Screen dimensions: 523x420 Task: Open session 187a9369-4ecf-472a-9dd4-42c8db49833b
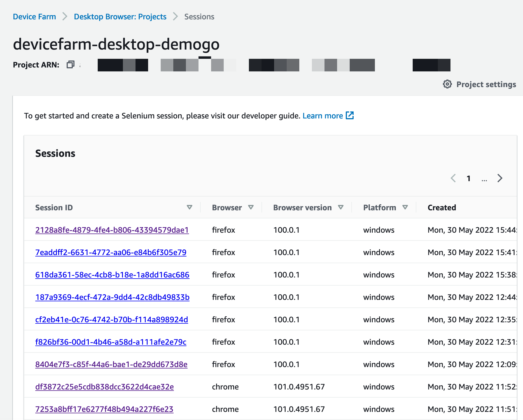pos(112,297)
